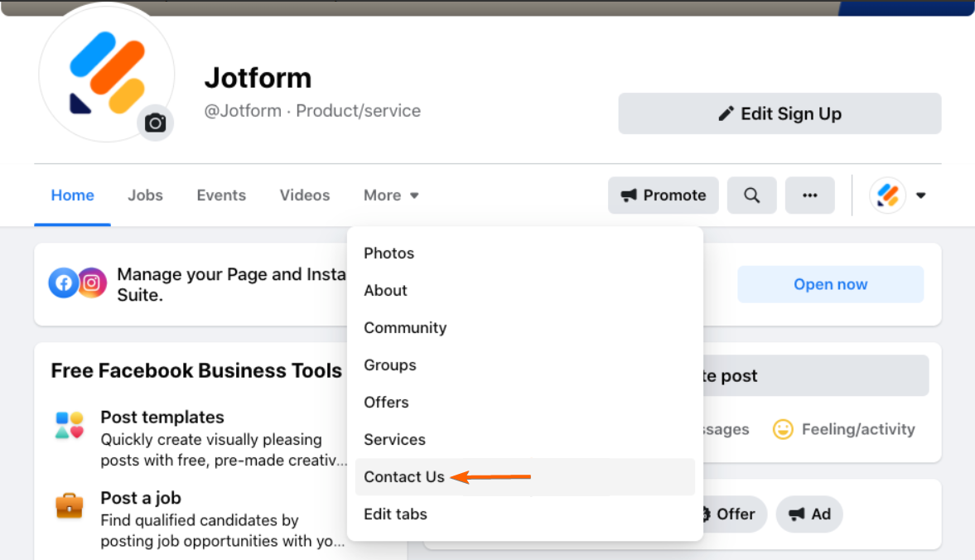The height and width of the screenshot is (560, 975).
Task: Click the search magnifier icon button
Action: click(751, 196)
